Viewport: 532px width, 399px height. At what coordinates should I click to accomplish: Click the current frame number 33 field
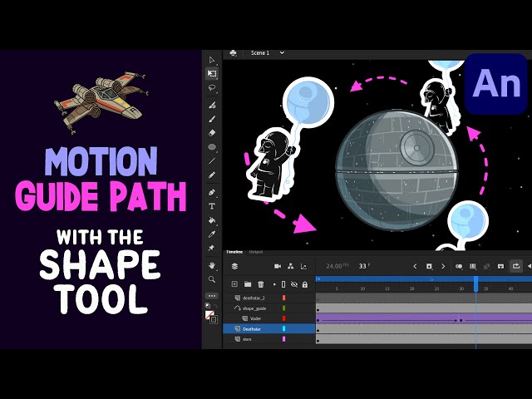(364, 266)
